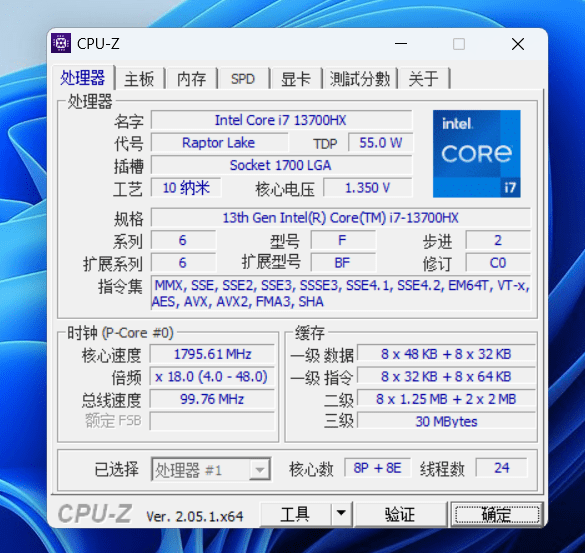Select the 处理器 tab
This screenshot has width=585, height=553.
pyautogui.click(x=83, y=78)
